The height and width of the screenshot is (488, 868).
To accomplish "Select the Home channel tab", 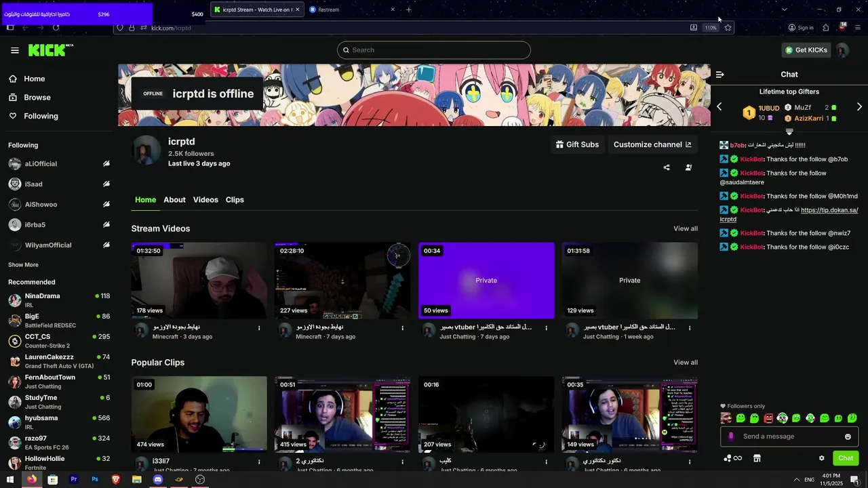I will 145,200.
